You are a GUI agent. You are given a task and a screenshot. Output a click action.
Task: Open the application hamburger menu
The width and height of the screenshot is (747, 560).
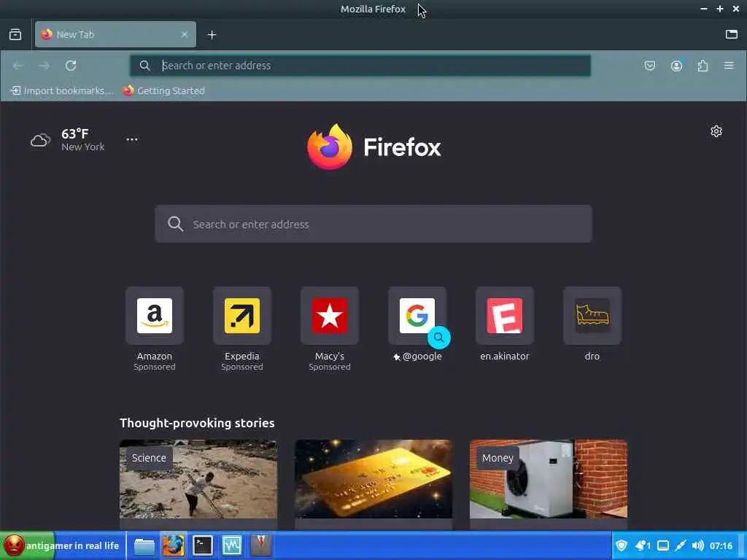point(729,66)
